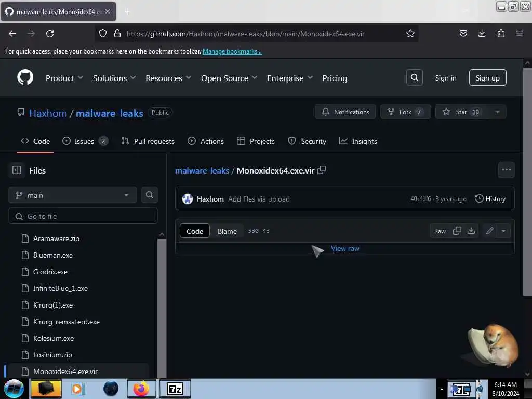Click the GitHub logo home icon
The width and height of the screenshot is (532, 399).
click(25, 77)
